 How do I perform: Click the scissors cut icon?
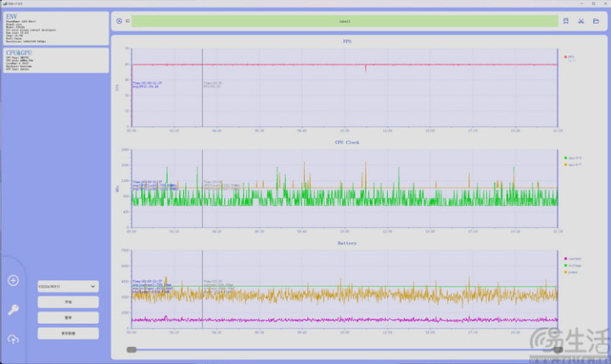581,20
